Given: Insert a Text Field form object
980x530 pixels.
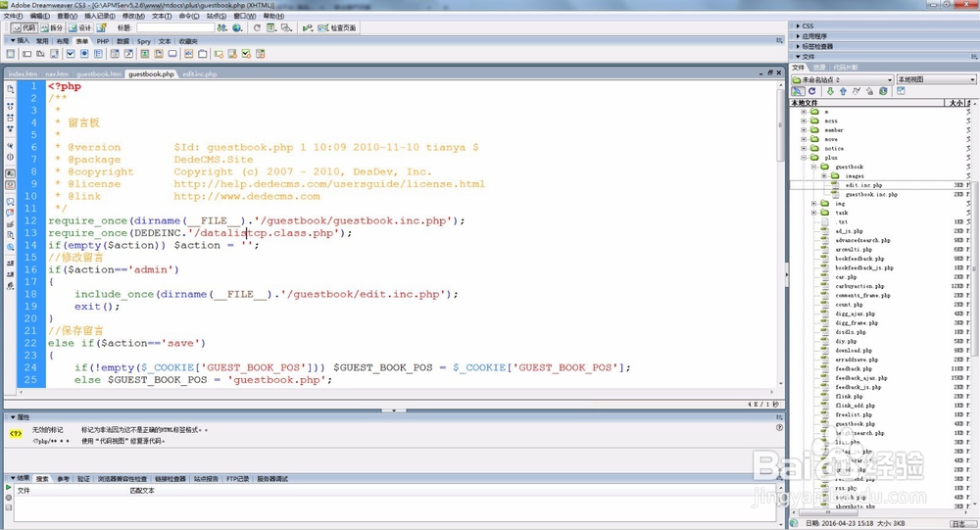Looking at the screenshot, I should coord(26,55).
